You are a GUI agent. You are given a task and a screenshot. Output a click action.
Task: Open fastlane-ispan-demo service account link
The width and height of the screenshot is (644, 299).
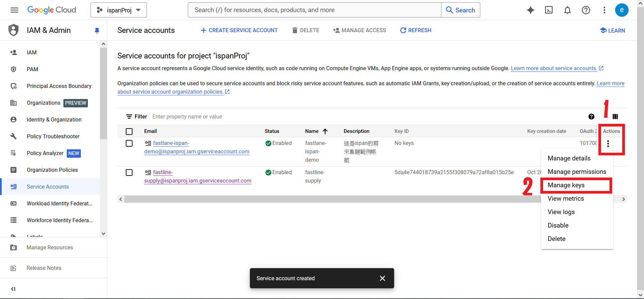click(197, 147)
